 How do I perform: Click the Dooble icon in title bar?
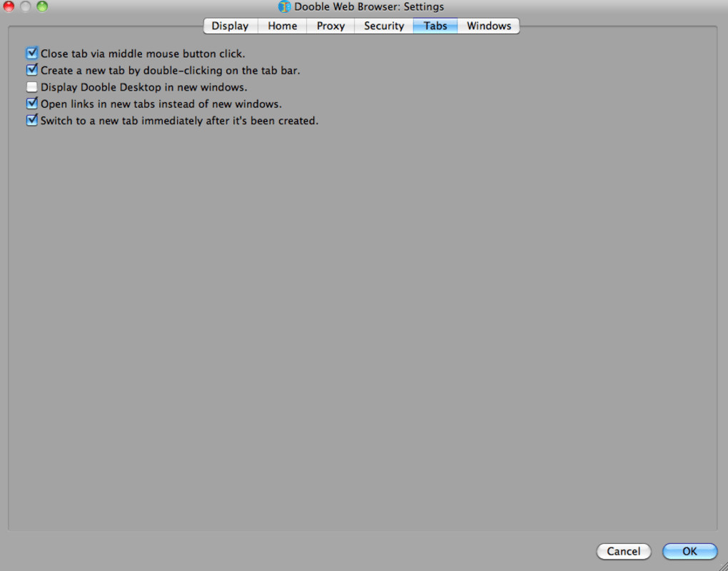coord(284,6)
